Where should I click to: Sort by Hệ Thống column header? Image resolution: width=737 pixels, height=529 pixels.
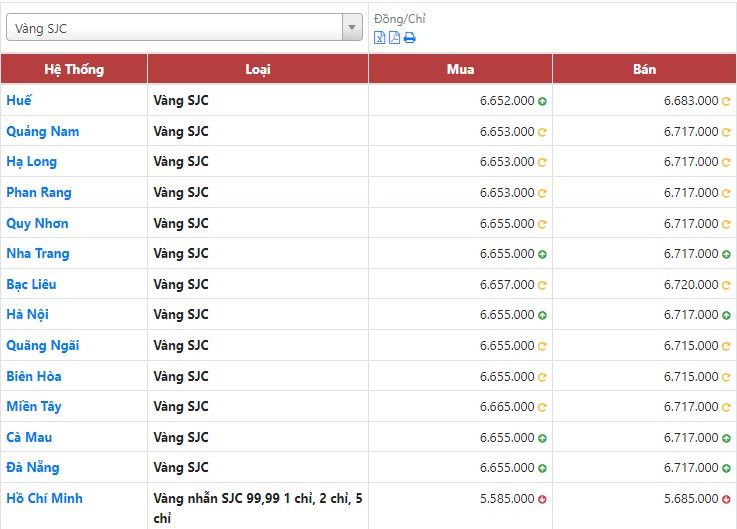click(74, 69)
